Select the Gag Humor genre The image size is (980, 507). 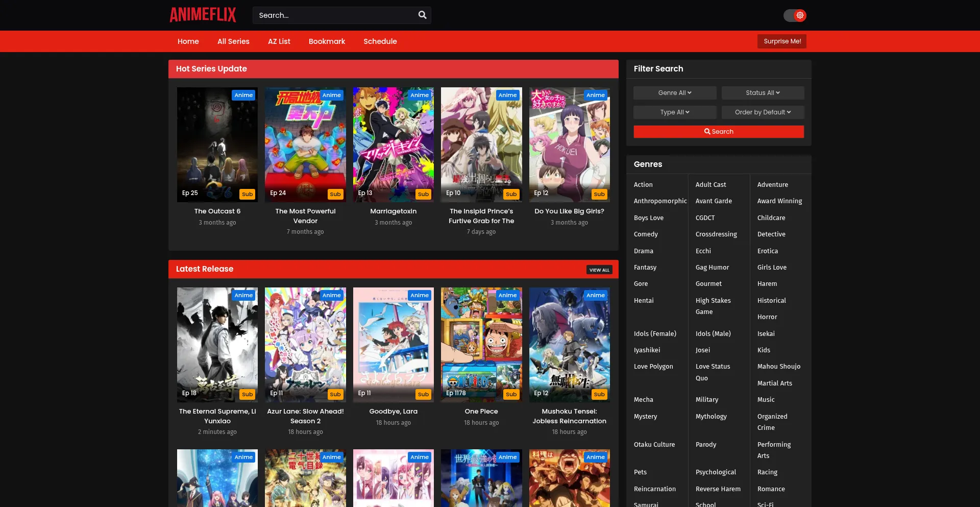click(x=712, y=268)
